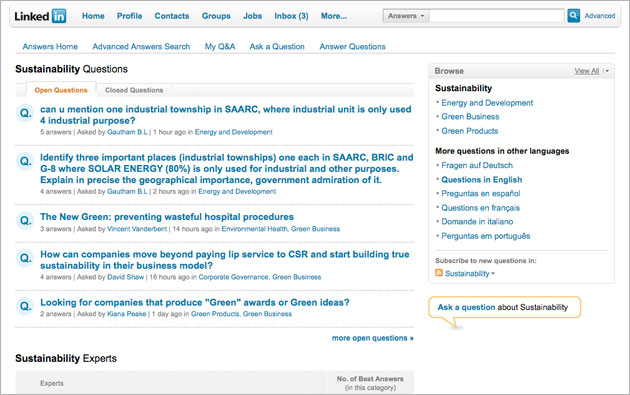The width and height of the screenshot is (630, 395).
Task: Click the Q icon beside The New Green question
Action: pos(25,220)
